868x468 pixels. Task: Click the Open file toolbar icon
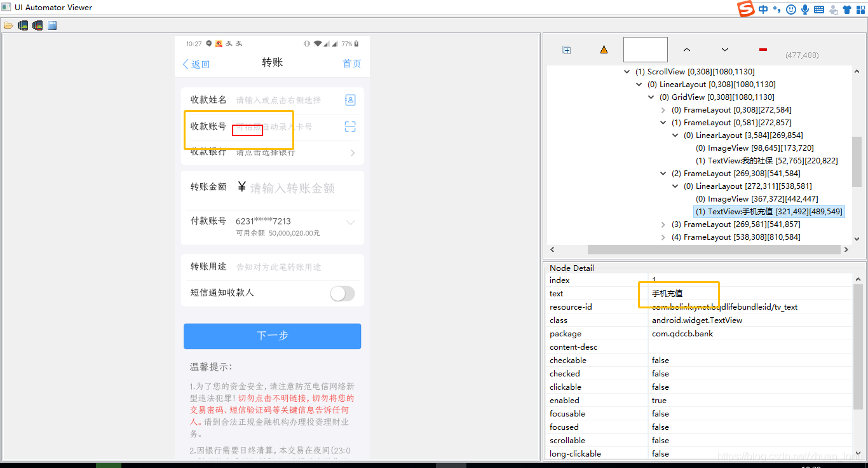[8, 25]
